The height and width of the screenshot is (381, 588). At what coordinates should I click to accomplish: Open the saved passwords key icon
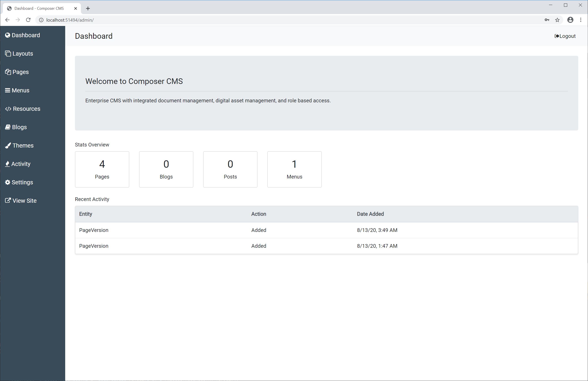[x=547, y=20]
